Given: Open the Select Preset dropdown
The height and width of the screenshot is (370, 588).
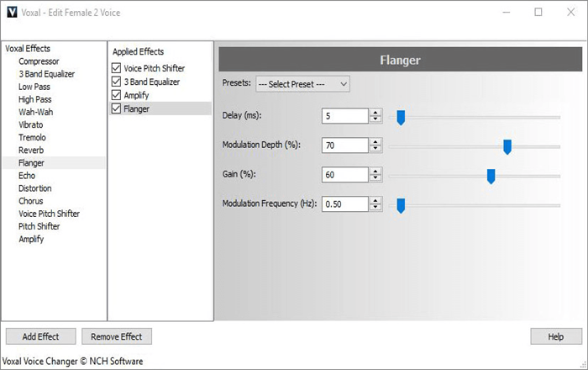Looking at the screenshot, I should 302,84.
